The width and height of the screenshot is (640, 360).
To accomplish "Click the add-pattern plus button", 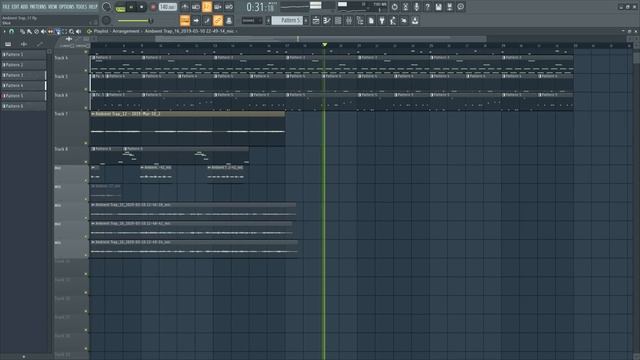I will (x=306, y=20).
